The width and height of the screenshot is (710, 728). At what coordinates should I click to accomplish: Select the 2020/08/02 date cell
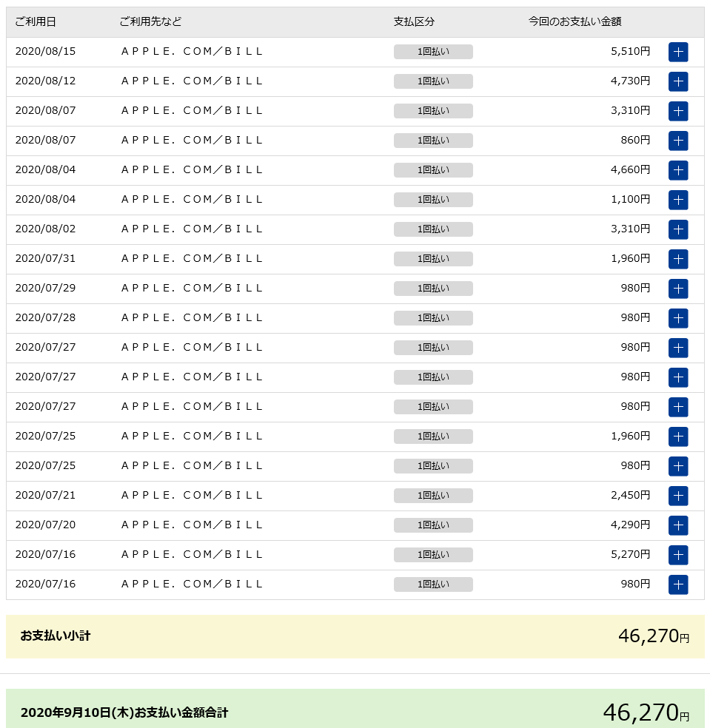pos(46,229)
